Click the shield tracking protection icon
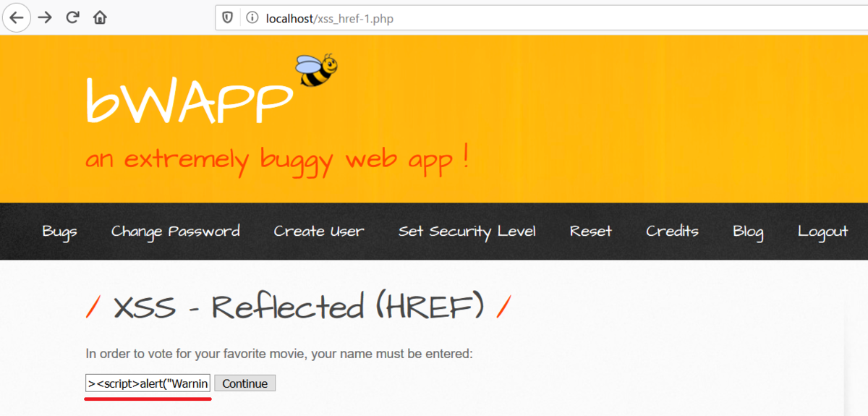868x416 pixels. [228, 18]
